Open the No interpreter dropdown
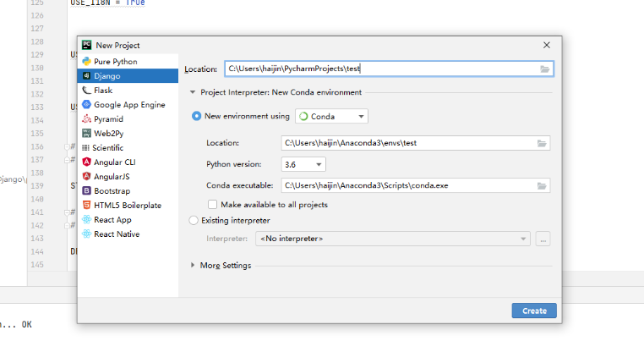644x363 pixels. [393, 239]
